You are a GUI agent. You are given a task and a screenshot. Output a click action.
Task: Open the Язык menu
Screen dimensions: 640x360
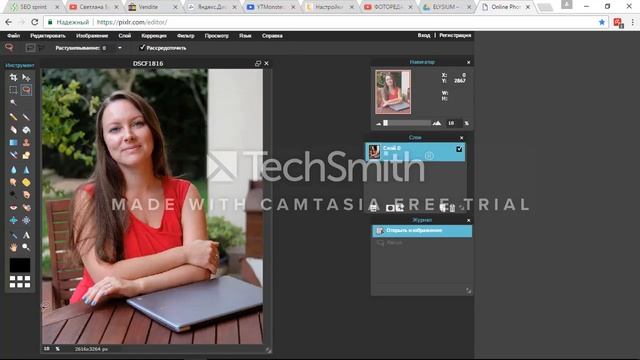pyautogui.click(x=245, y=36)
